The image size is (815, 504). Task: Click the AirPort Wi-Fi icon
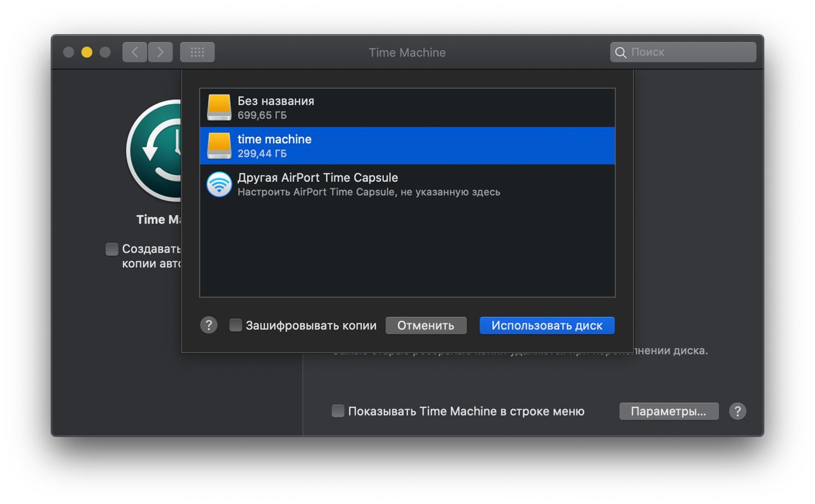click(219, 185)
